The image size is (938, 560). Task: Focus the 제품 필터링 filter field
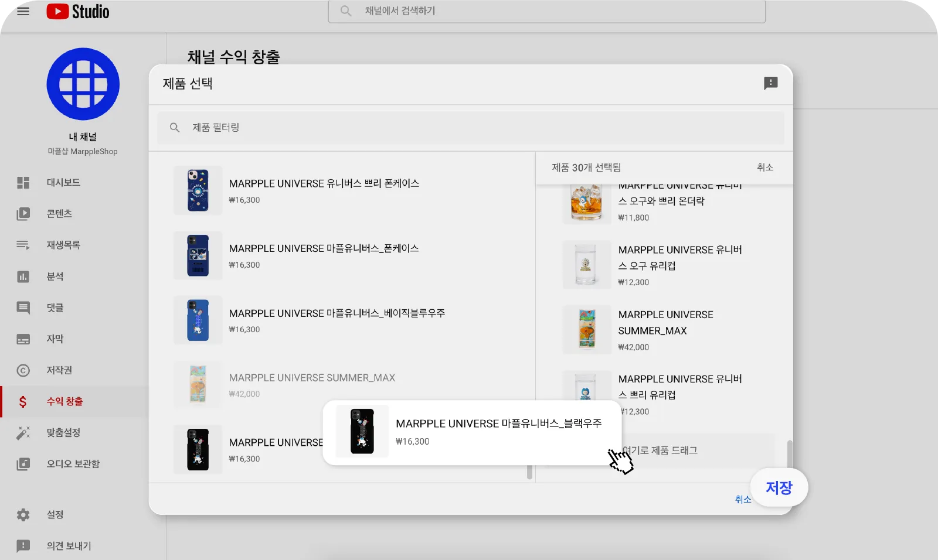click(x=471, y=128)
